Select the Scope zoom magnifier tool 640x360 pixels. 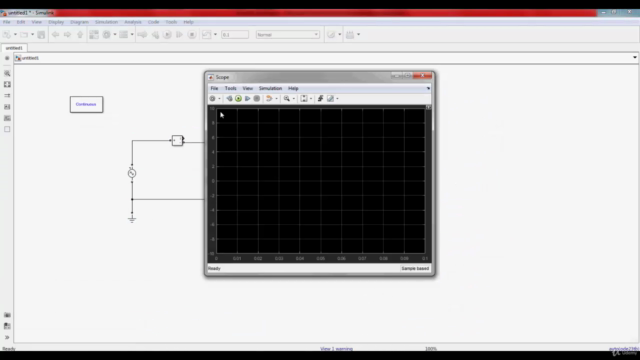(x=287, y=98)
